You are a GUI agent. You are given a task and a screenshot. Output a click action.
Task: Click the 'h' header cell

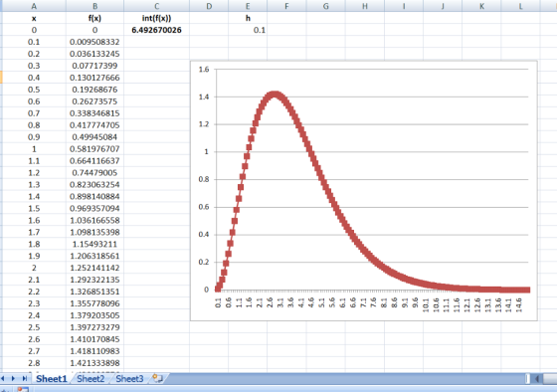pos(248,18)
